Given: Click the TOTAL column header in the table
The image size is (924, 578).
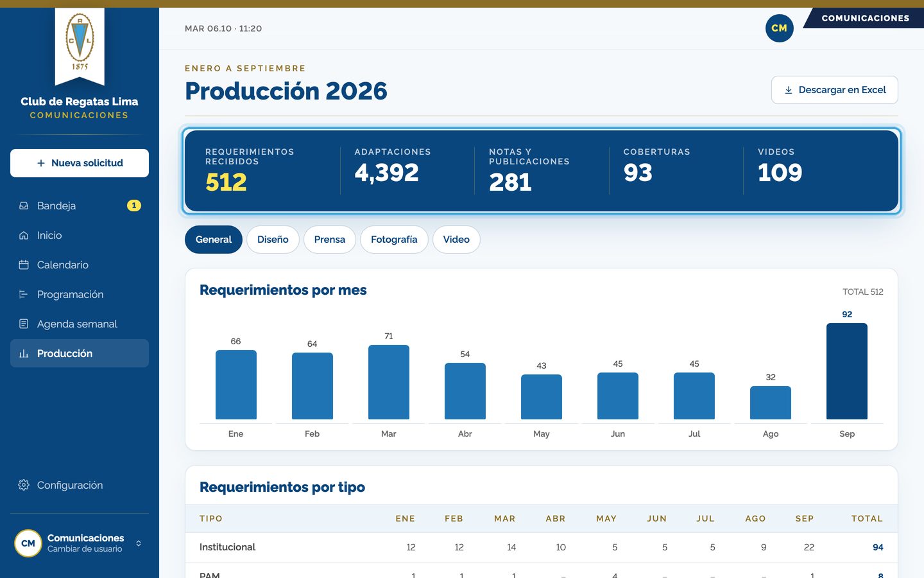Looking at the screenshot, I should click(x=867, y=518).
